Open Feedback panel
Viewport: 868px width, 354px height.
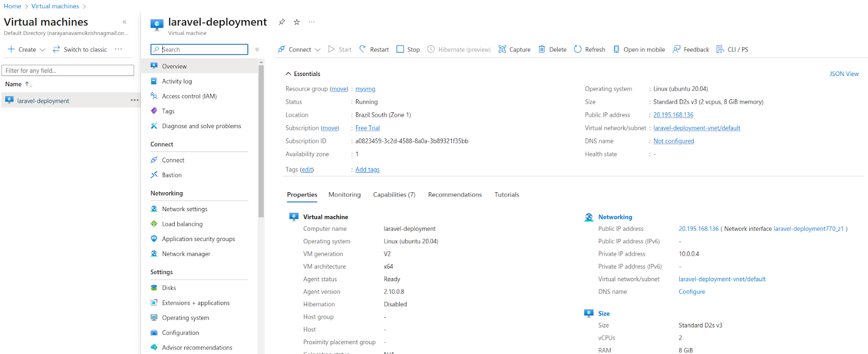click(691, 49)
